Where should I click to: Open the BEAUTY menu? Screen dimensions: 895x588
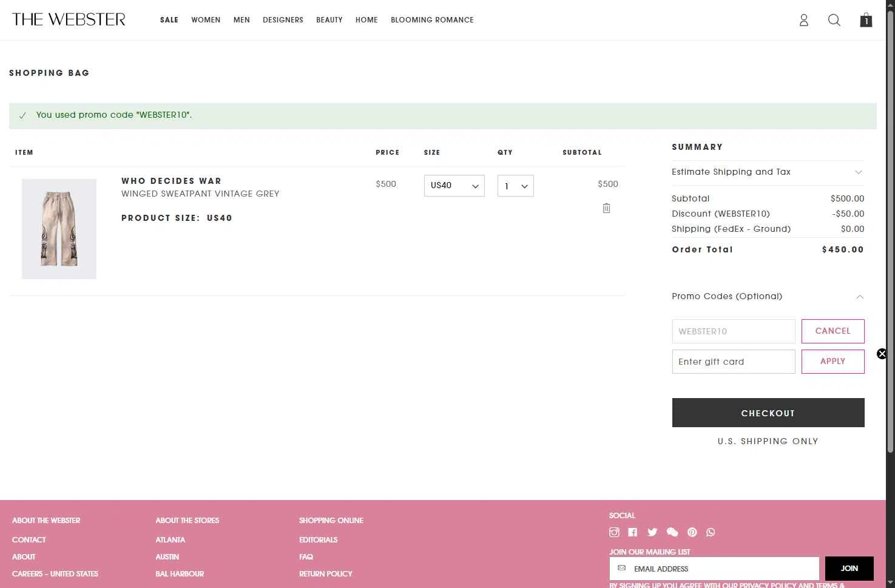(x=329, y=20)
